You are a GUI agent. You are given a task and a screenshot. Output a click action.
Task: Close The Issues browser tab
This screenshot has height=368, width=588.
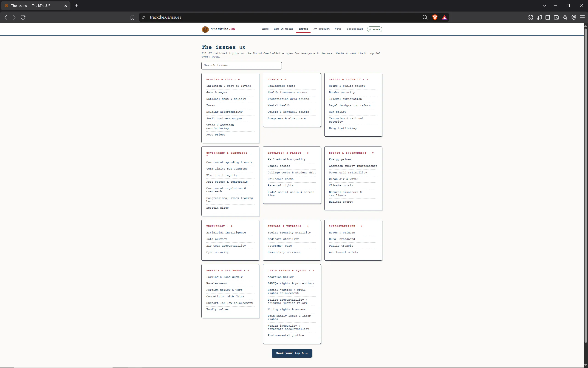(x=66, y=6)
